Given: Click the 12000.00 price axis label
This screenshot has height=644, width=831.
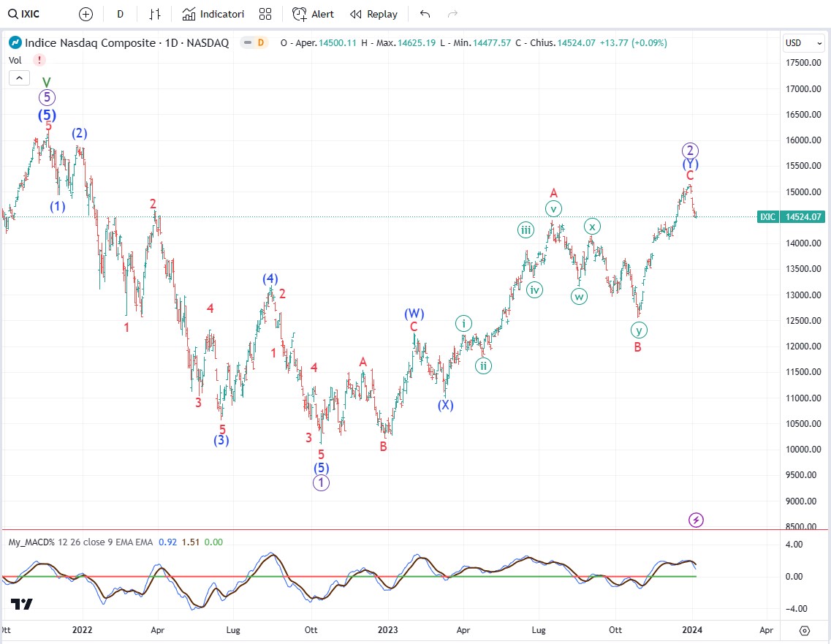Looking at the screenshot, I should coord(803,346).
